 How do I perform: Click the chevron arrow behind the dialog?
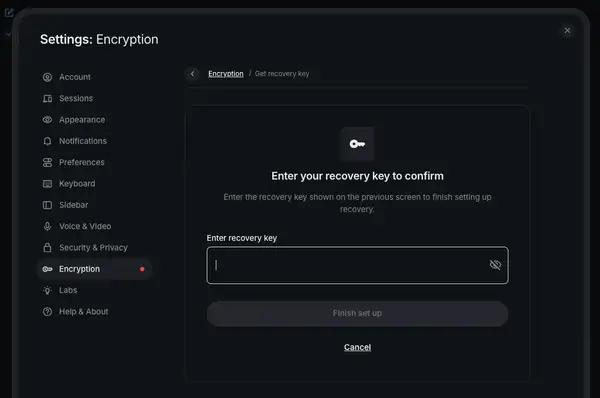[x=8, y=34]
